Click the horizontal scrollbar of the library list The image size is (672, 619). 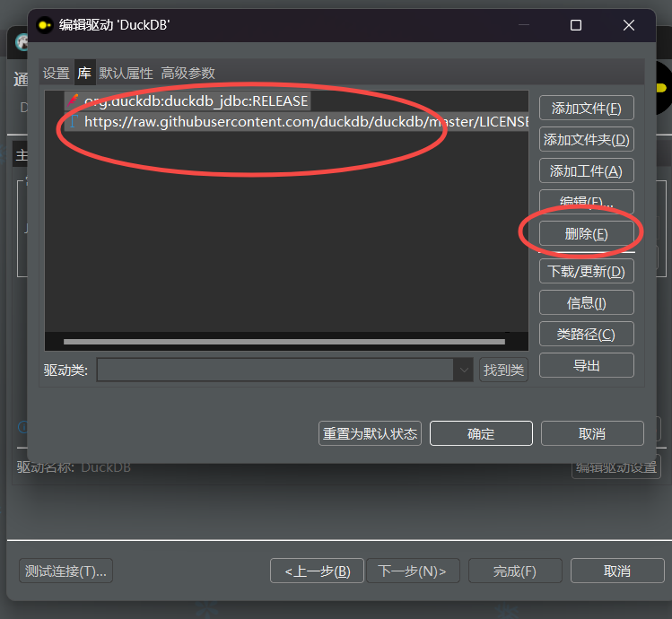pyautogui.click(x=284, y=342)
